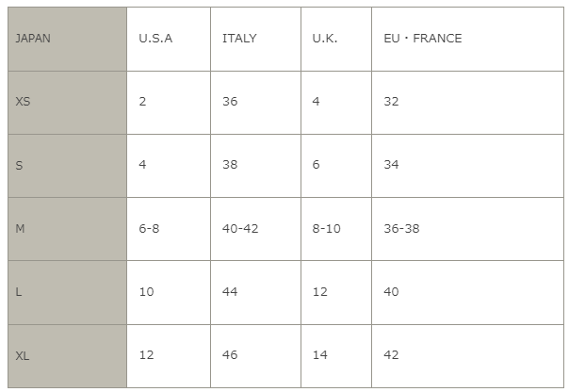The image size is (569, 392).
Task: Select the U.S.A header cell
Action: [x=168, y=39]
